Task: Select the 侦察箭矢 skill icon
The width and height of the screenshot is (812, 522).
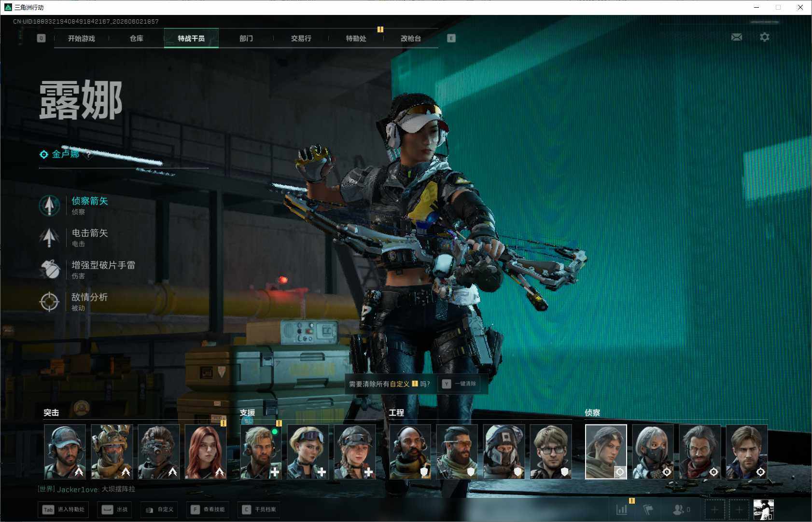Action: (x=49, y=206)
